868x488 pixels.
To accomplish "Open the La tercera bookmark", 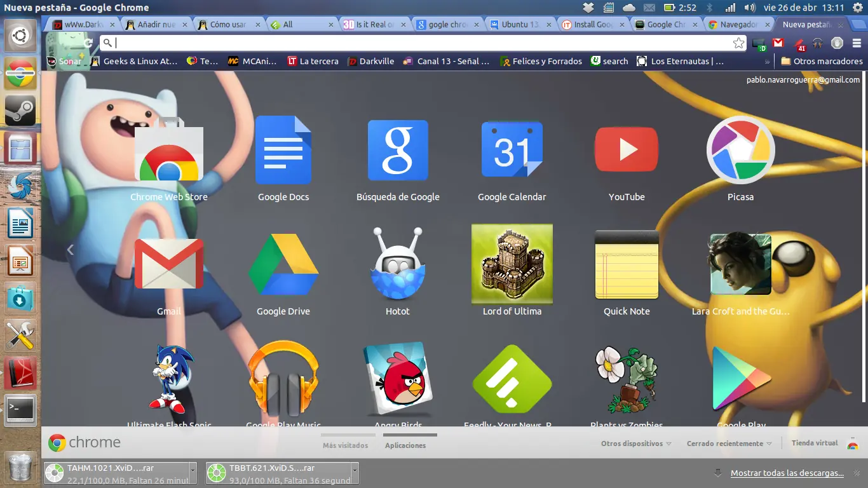I will click(313, 62).
